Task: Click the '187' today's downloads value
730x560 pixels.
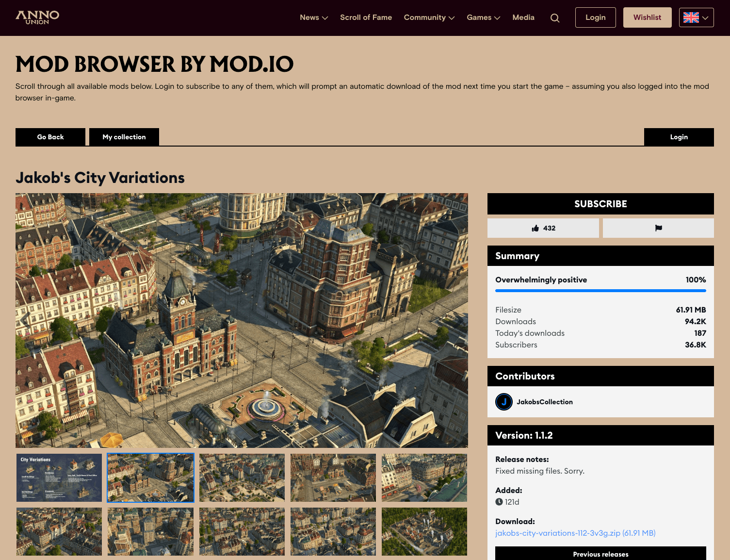Action: click(700, 333)
